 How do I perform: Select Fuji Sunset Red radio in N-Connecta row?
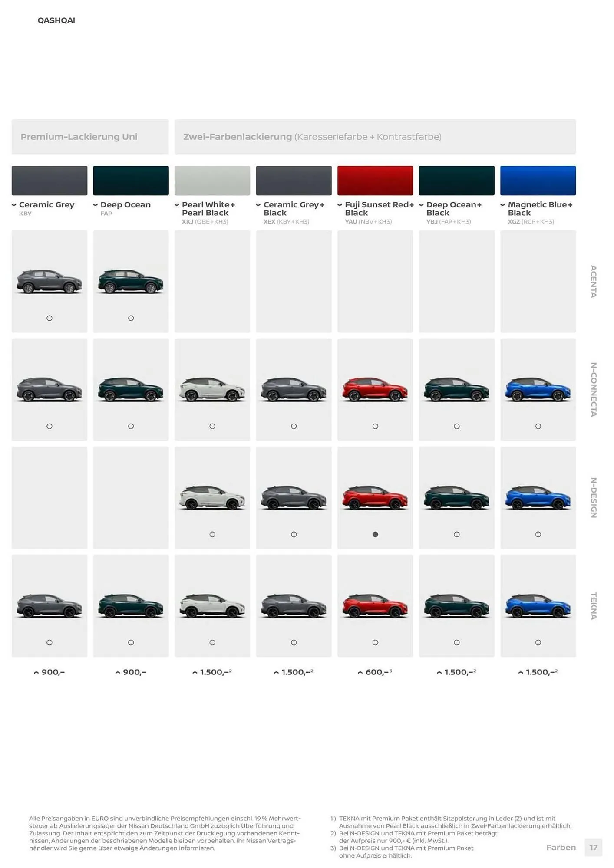pyautogui.click(x=375, y=426)
